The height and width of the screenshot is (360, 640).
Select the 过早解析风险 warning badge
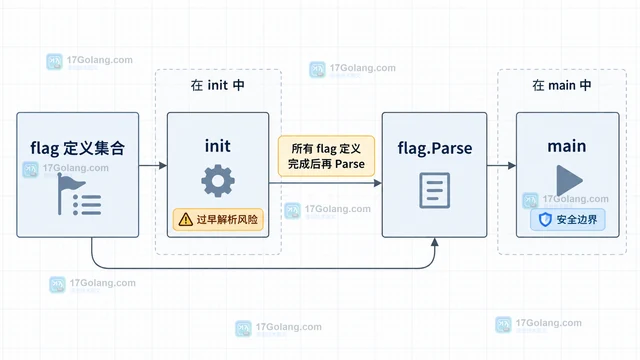coord(218,220)
